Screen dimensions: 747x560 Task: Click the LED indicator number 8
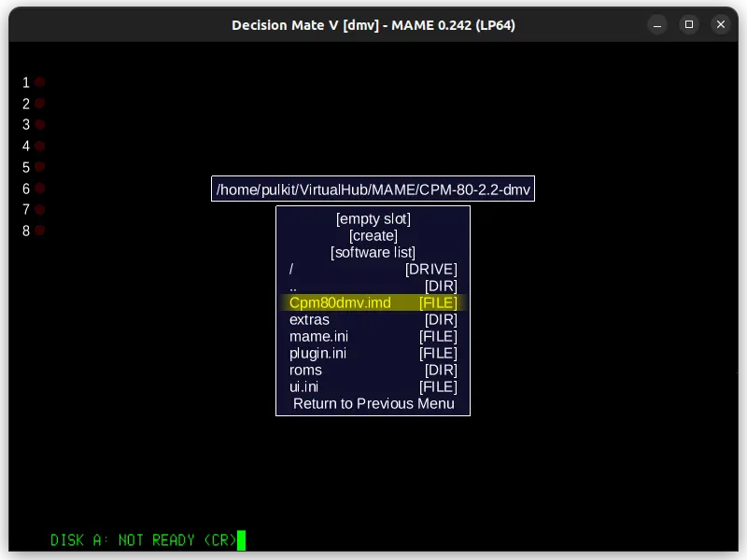click(x=39, y=231)
